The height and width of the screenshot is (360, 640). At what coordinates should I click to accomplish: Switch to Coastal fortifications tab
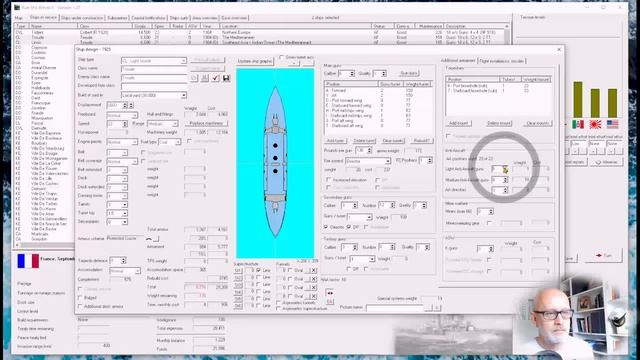tap(148, 18)
